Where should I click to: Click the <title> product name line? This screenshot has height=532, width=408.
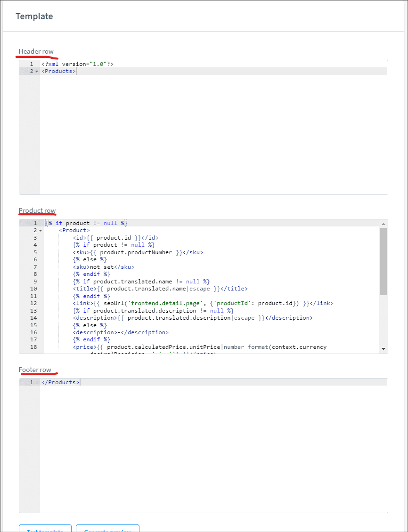point(160,289)
